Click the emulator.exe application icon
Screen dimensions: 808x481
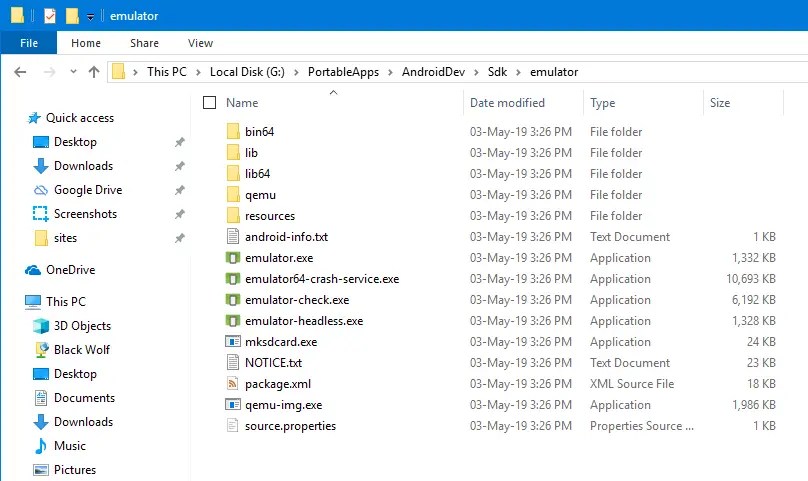[233, 258]
